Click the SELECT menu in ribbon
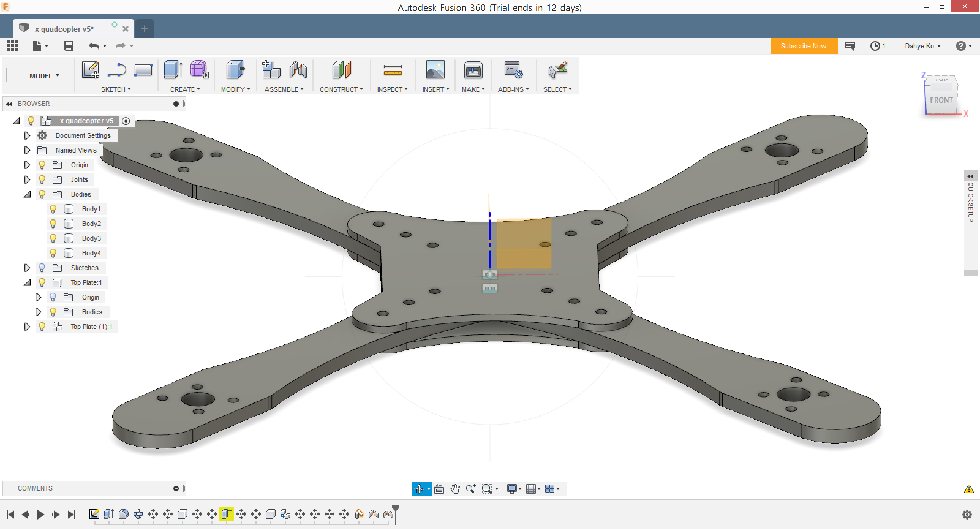The width and height of the screenshot is (980, 529). (x=556, y=89)
